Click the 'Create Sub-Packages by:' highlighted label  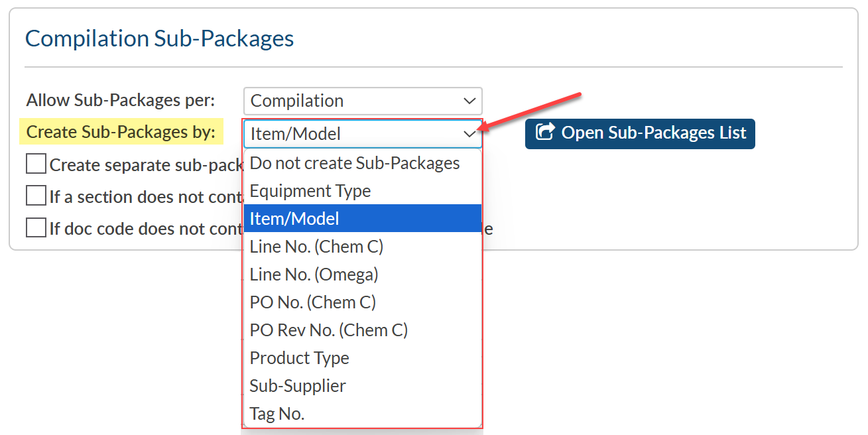point(121,133)
